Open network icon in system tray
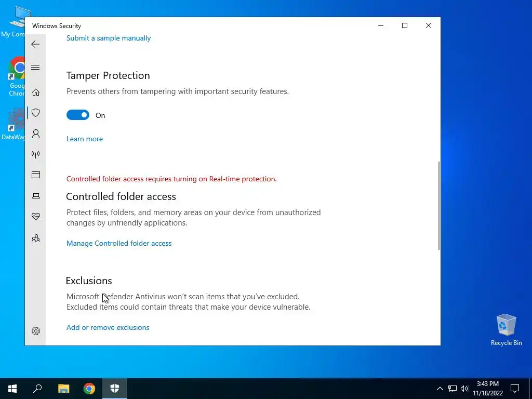 (453, 389)
